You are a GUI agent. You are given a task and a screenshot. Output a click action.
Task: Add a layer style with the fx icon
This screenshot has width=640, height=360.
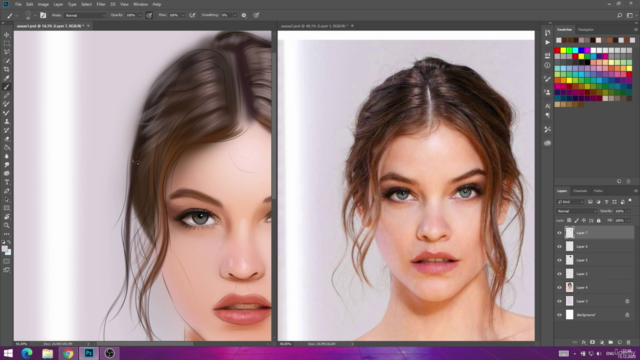click(584, 342)
